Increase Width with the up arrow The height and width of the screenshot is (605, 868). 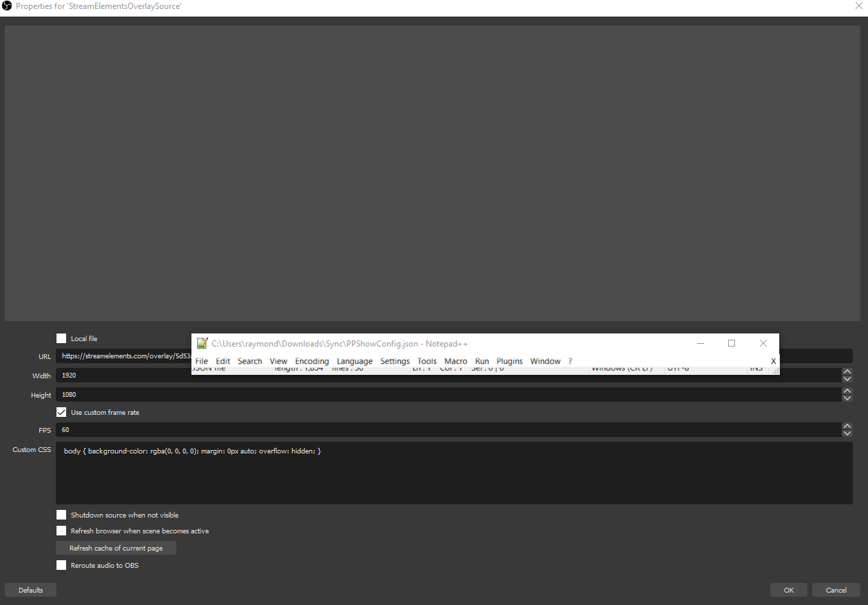pyautogui.click(x=847, y=372)
